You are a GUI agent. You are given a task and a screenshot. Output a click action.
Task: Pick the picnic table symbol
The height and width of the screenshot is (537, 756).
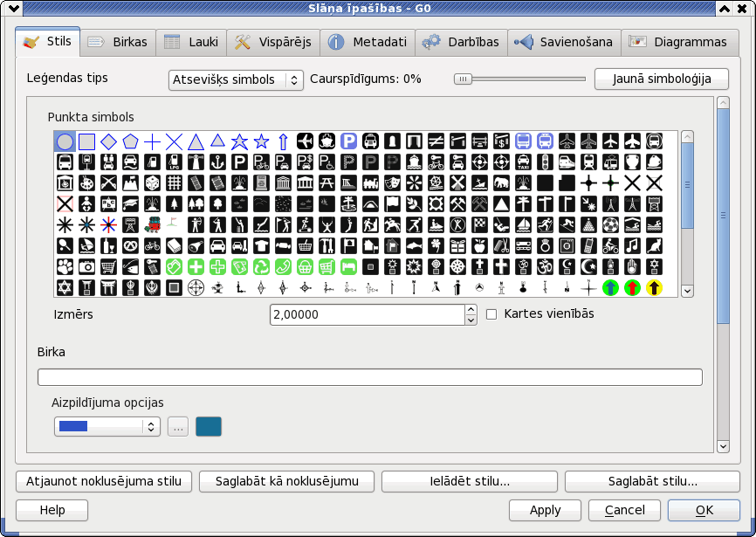point(326,183)
